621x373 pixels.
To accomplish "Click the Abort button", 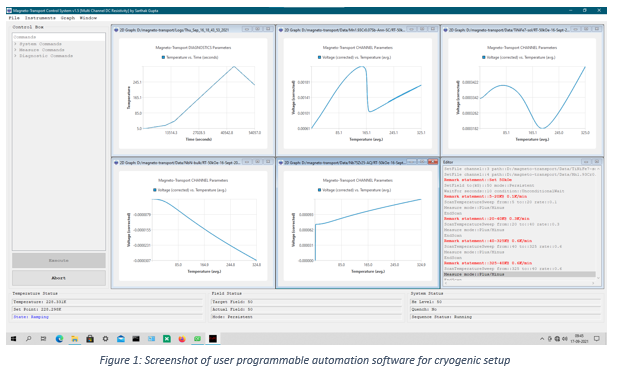I will [x=59, y=278].
